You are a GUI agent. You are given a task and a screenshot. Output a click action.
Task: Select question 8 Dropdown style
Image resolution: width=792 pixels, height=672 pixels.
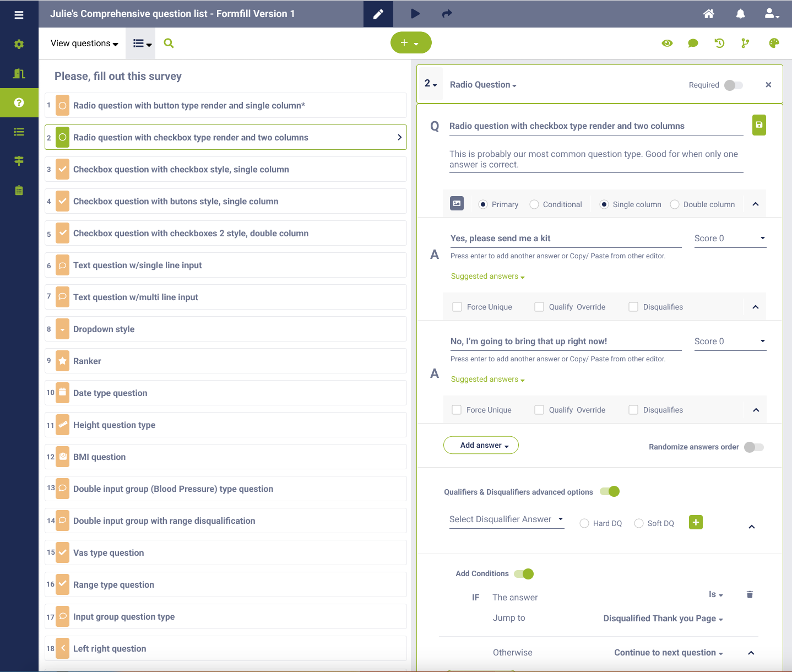[226, 329]
